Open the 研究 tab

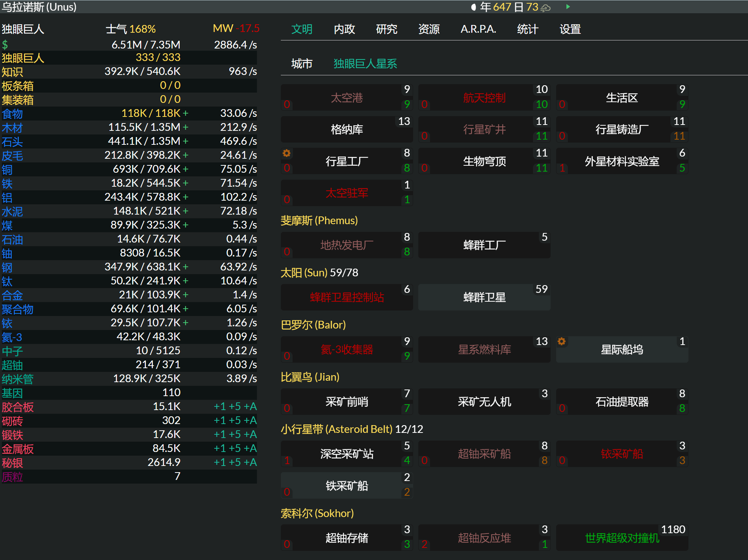pos(387,29)
